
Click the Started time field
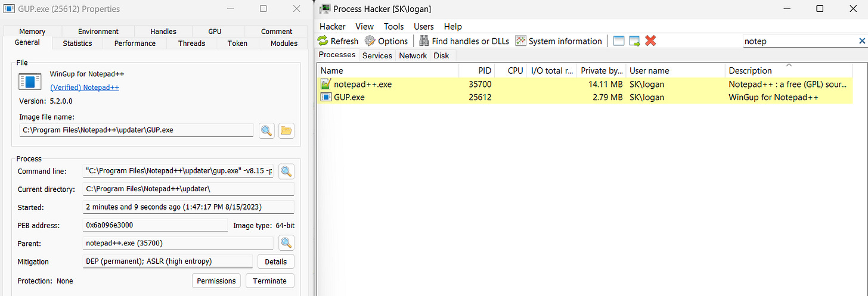click(x=189, y=207)
